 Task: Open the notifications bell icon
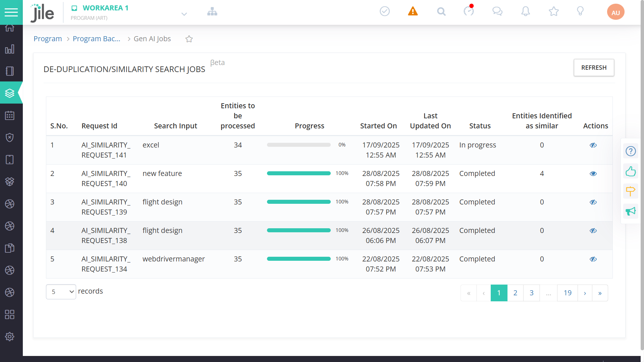526,11
